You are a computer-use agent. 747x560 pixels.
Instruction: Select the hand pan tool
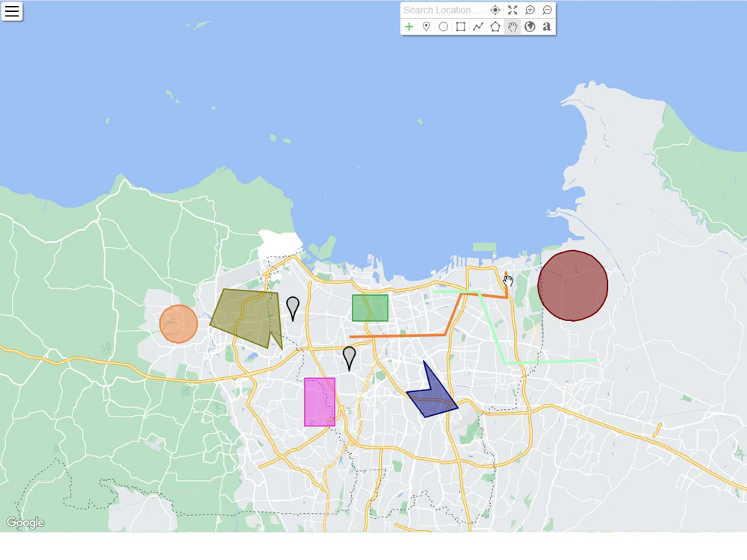click(512, 27)
